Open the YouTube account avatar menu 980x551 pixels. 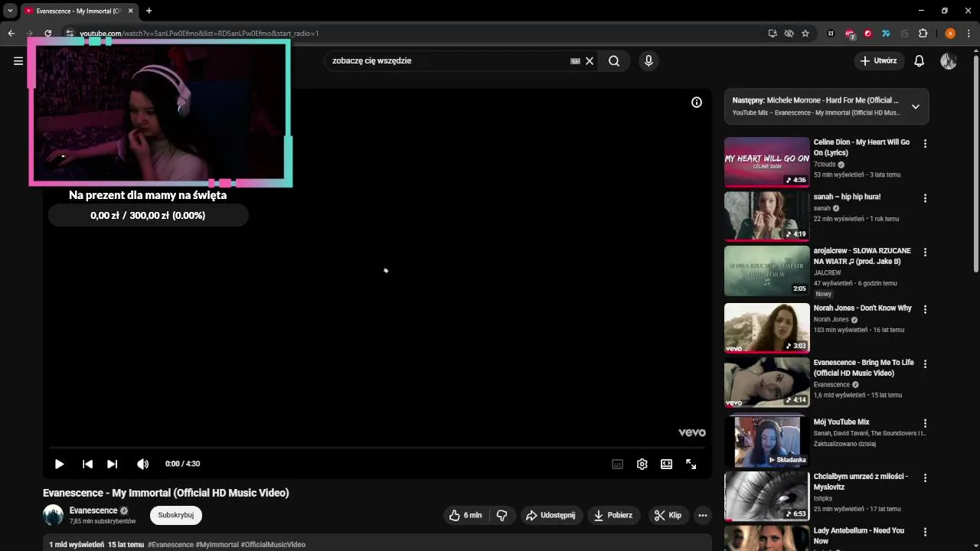(x=949, y=61)
